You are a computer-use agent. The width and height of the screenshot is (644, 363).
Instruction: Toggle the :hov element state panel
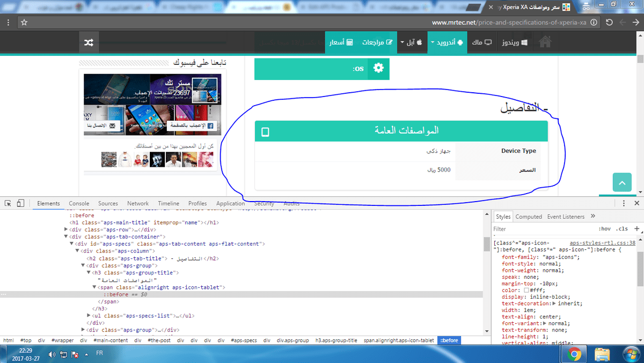coord(604,229)
